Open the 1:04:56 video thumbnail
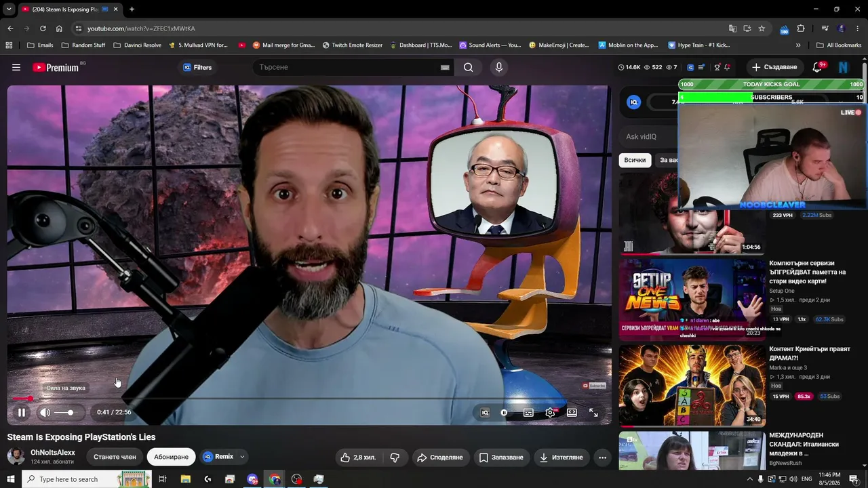Image resolution: width=868 pixels, height=488 pixels. pos(692,213)
